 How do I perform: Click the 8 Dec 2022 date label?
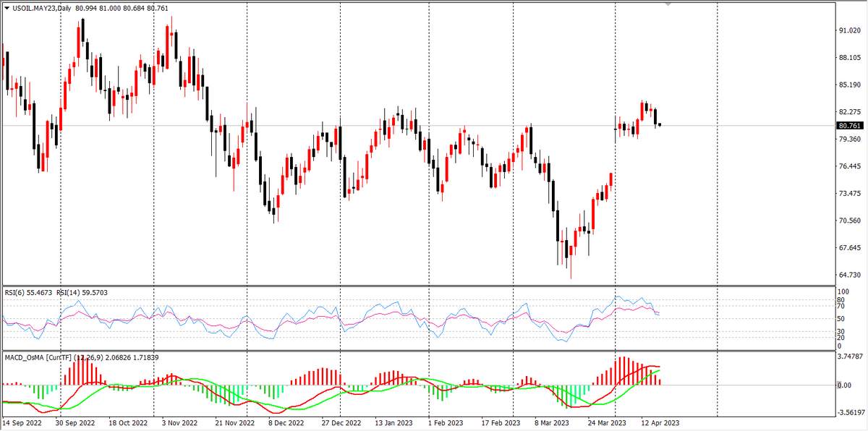pyautogui.click(x=287, y=422)
